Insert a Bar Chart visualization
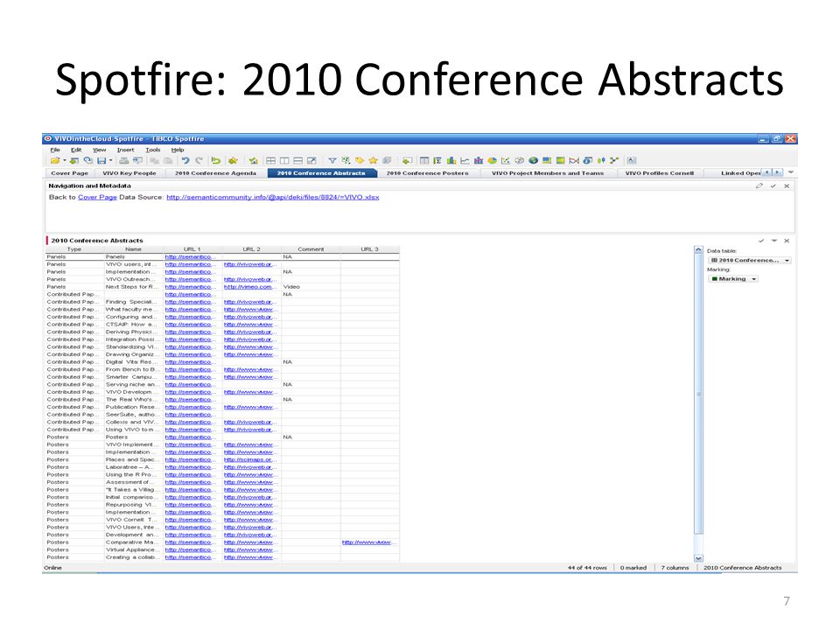 (x=451, y=160)
